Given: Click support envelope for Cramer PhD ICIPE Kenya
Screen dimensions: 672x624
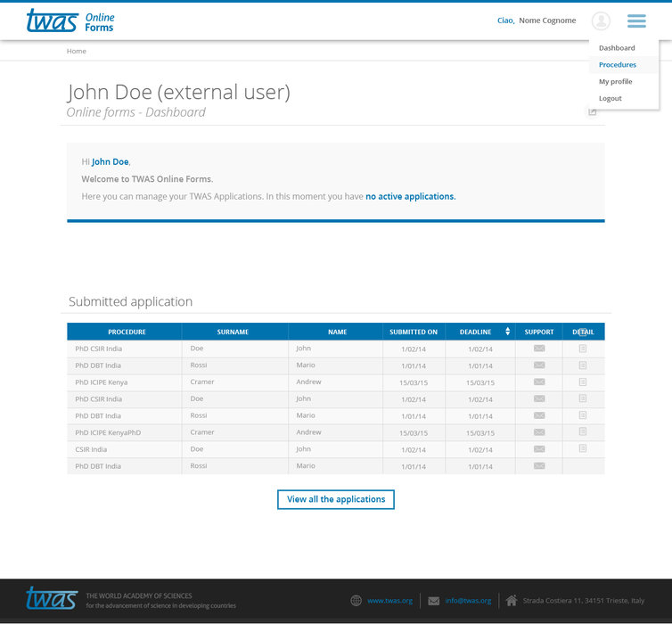Looking at the screenshot, I should [539, 382].
